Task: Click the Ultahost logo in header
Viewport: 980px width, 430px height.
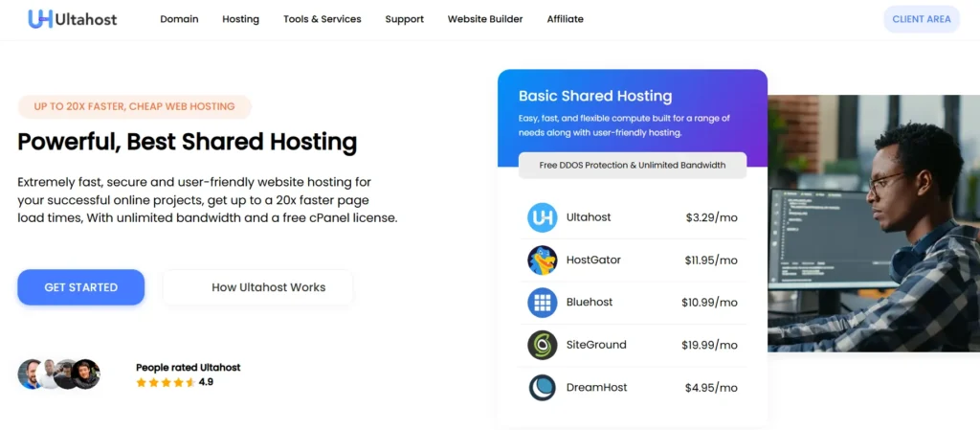Action: (x=73, y=19)
